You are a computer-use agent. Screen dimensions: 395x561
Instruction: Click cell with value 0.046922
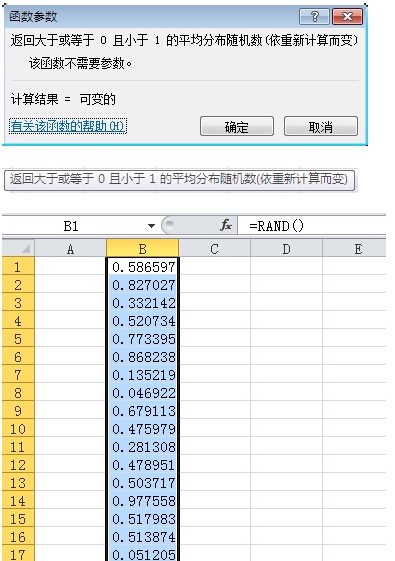[142, 392]
